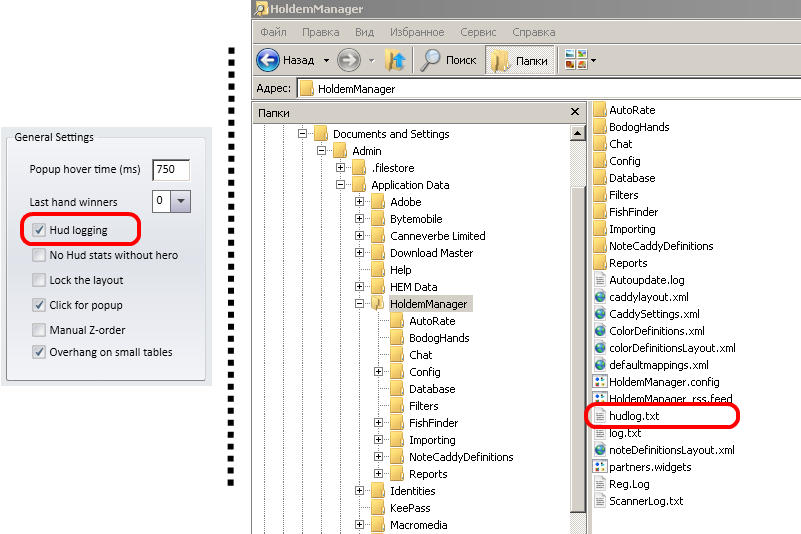Viewport: 801px width, 534px height.
Task: Click the noteDefinitionsLayout.xml file icon
Action: [x=600, y=450]
